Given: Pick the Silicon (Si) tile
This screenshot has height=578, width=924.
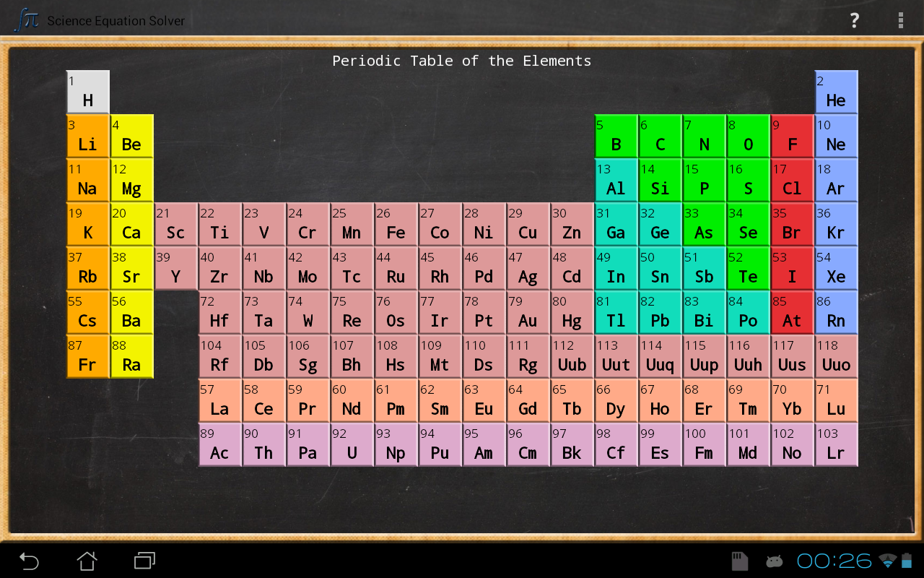Looking at the screenshot, I should [x=661, y=180].
